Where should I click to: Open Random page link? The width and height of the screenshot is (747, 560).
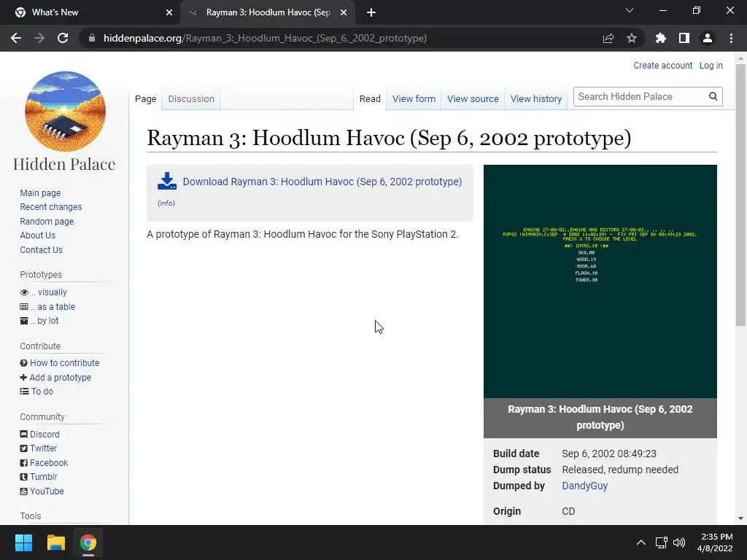pyautogui.click(x=47, y=222)
